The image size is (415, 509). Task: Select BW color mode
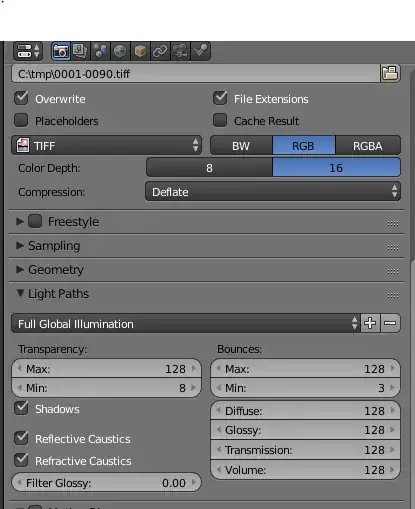tap(241, 145)
